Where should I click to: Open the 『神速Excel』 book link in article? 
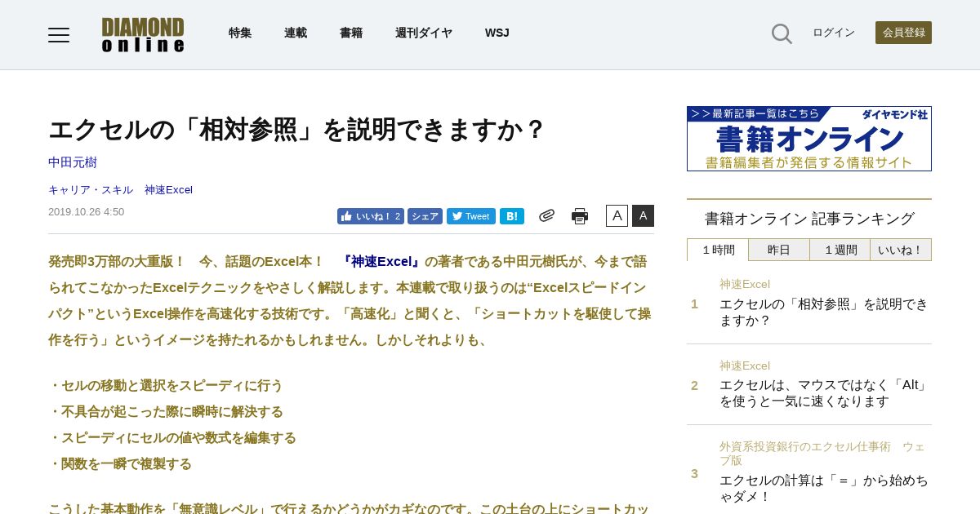tap(381, 261)
